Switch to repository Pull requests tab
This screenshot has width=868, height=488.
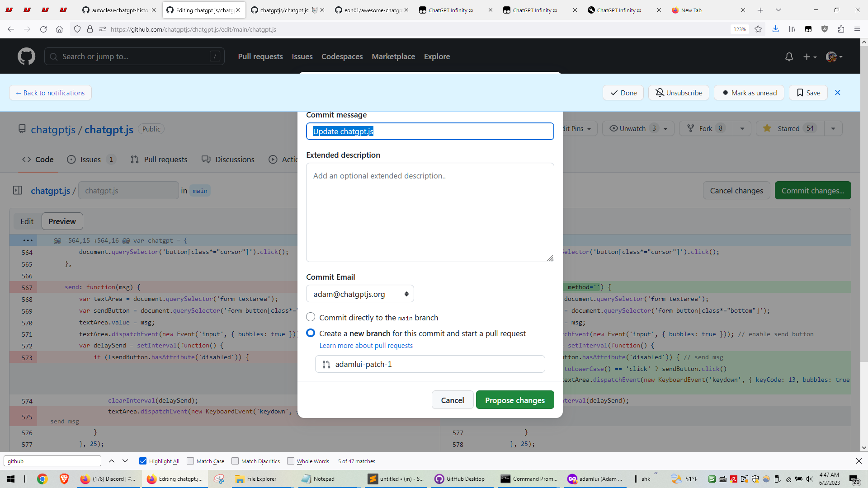tap(159, 159)
